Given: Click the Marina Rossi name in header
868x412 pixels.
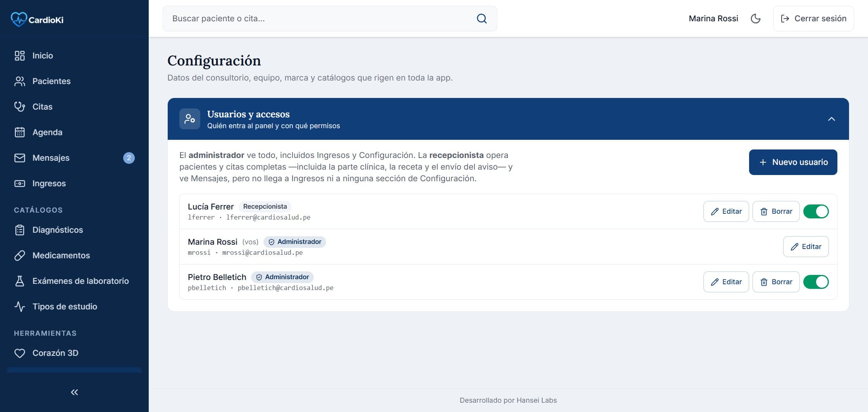Looking at the screenshot, I should (x=713, y=19).
